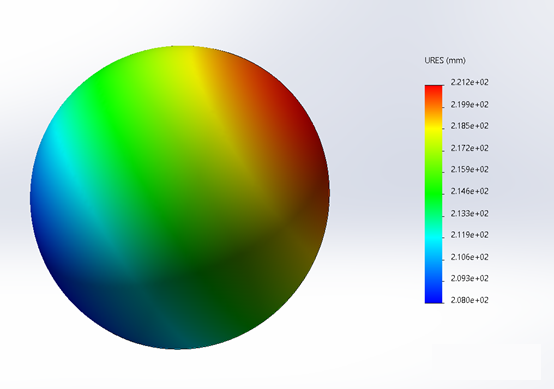The height and width of the screenshot is (389, 554).
Task: Click the URES (mm) legend title
Action: (445, 60)
